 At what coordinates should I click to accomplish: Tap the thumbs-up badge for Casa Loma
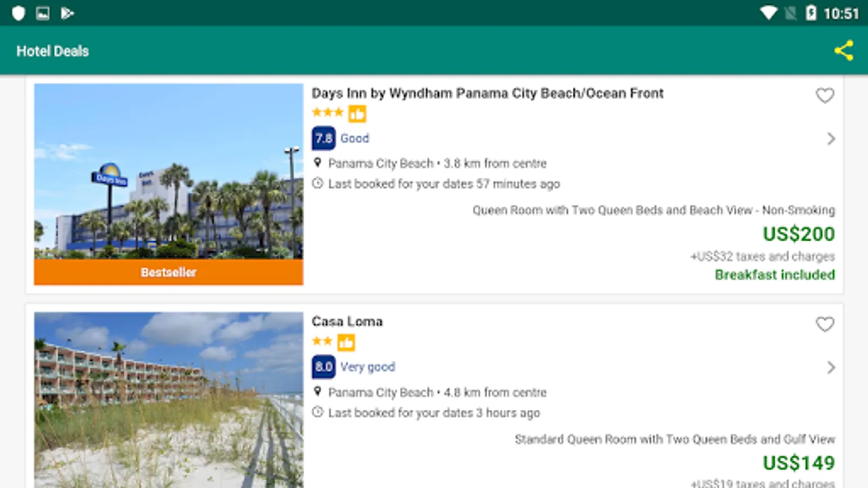(x=346, y=342)
